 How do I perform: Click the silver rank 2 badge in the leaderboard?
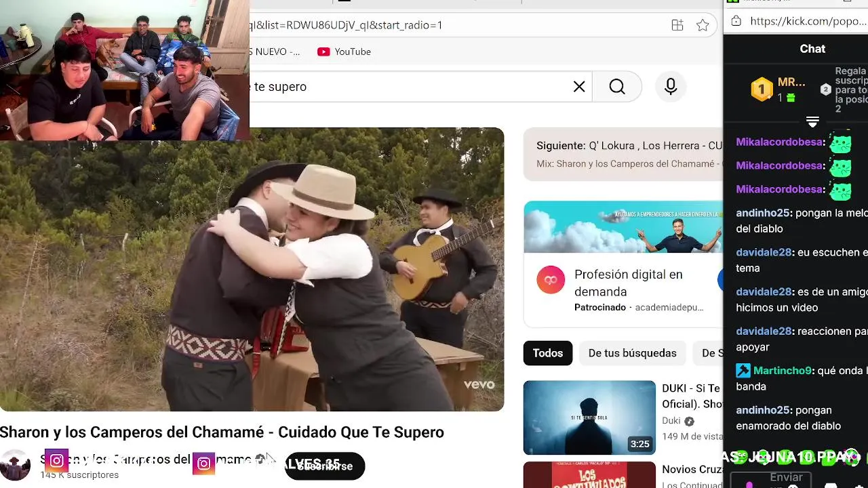pos(825,89)
